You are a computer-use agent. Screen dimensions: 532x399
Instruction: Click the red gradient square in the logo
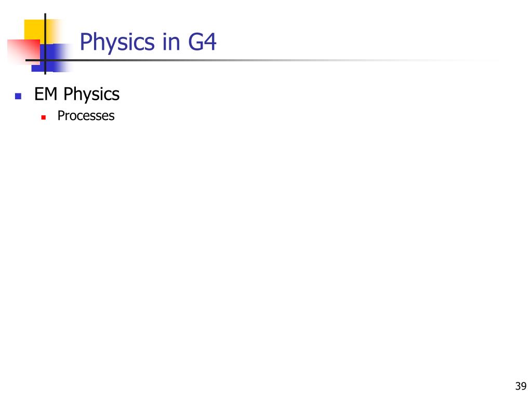click(x=23, y=51)
